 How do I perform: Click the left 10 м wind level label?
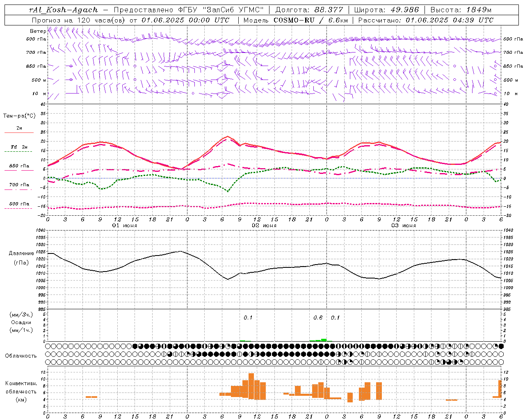coord(39,94)
